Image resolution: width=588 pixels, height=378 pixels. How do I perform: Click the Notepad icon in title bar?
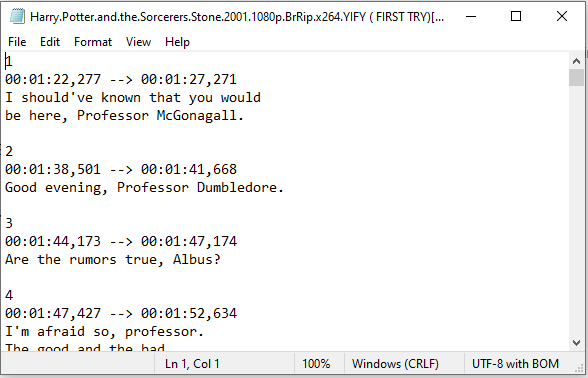[x=17, y=16]
